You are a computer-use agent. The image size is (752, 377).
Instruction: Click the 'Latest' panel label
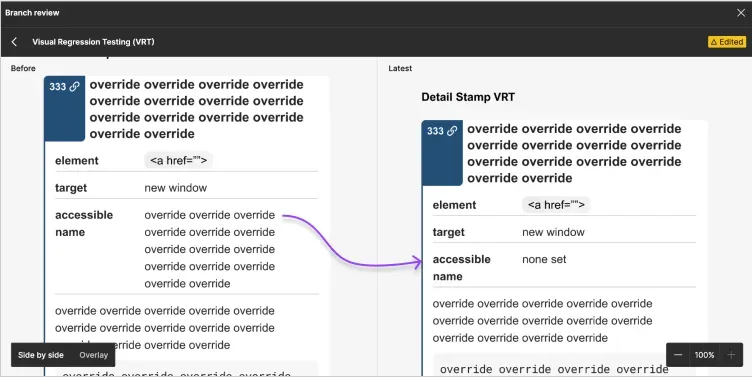400,68
